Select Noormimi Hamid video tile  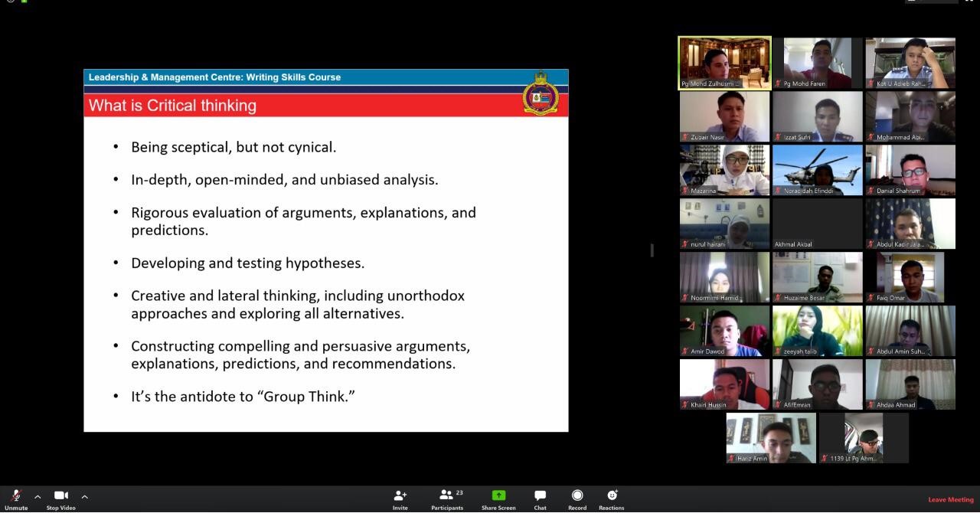point(724,277)
